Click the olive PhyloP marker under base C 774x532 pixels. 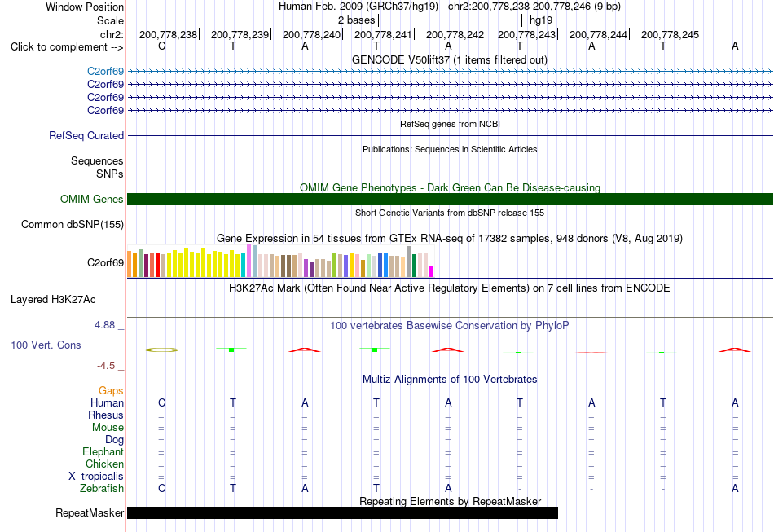(161, 350)
